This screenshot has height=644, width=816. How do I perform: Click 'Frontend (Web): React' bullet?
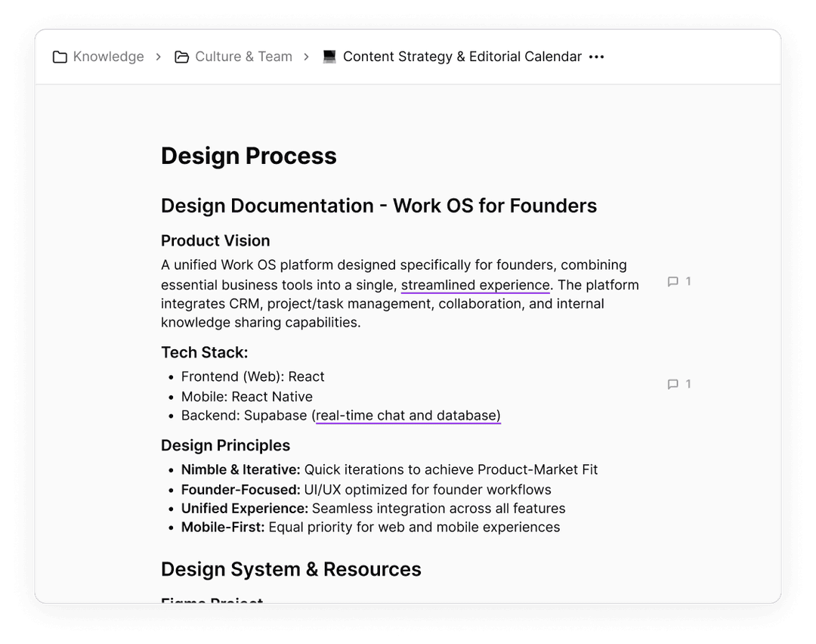pyautogui.click(x=252, y=376)
